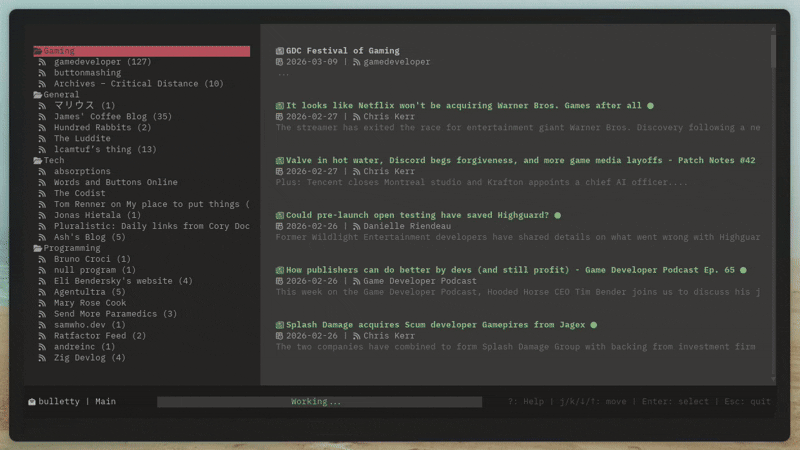This screenshot has width=800, height=450.
Task: Open Splash Damage acquires Scum developer article
Action: click(435, 325)
